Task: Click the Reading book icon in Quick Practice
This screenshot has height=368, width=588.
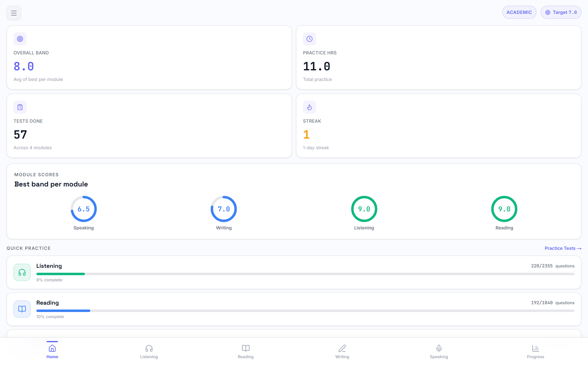Action: pos(22,309)
